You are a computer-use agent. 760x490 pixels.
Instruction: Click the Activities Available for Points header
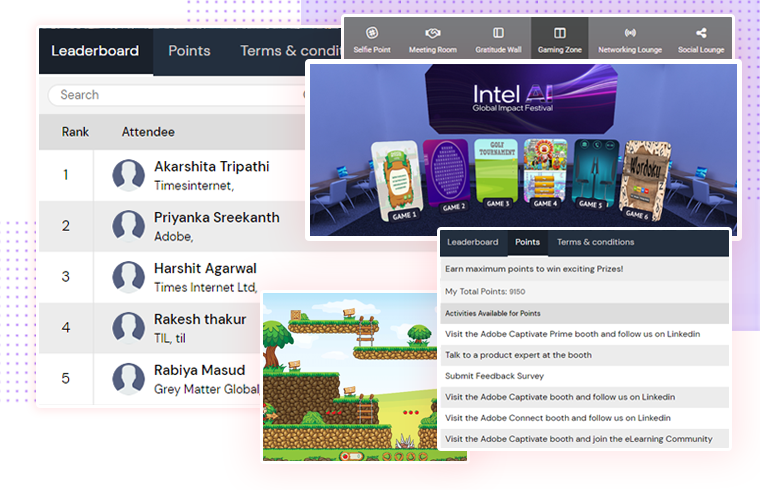(585, 314)
